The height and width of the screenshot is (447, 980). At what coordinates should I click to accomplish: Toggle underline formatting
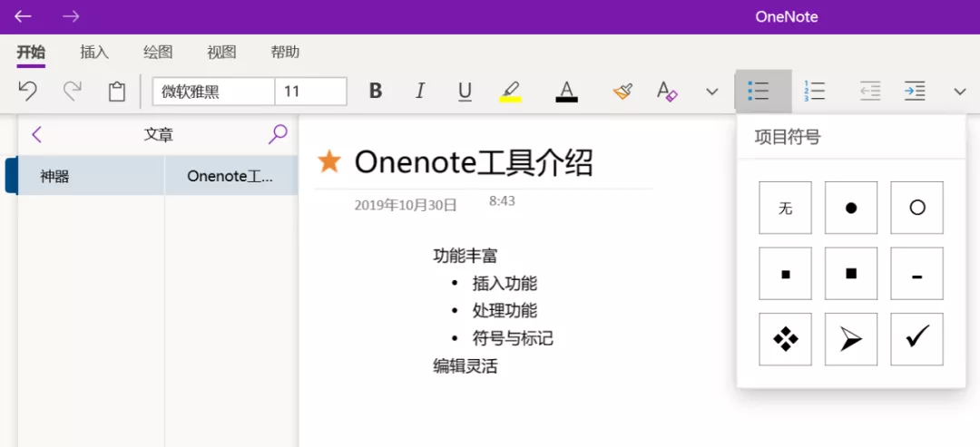tap(465, 92)
